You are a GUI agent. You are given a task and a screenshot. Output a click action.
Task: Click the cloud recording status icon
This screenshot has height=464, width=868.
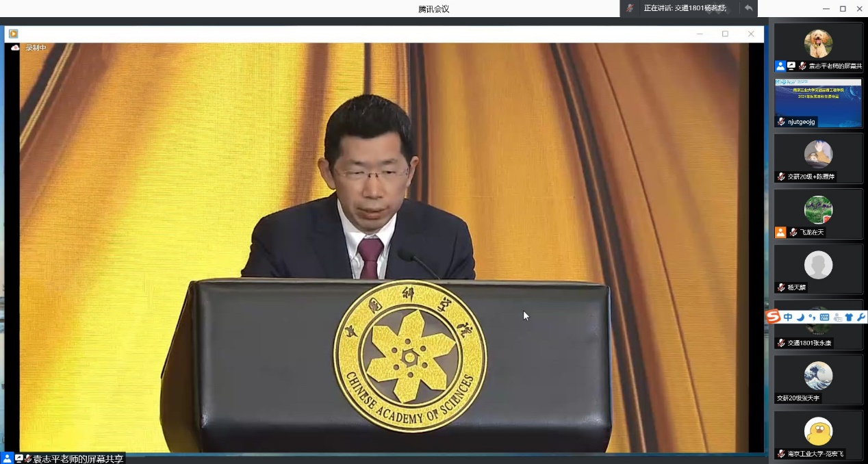click(15, 48)
